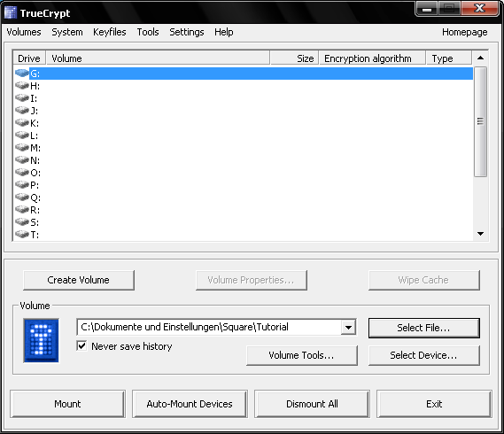Click the J: drive icon
The image size is (504, 434).
point(22,110)
